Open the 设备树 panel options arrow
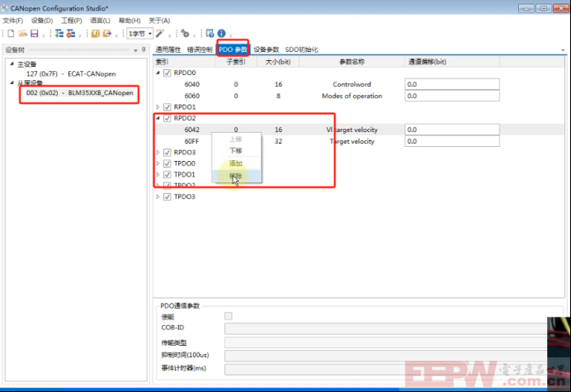Screen dimensions: 571x392 (135, 50)
